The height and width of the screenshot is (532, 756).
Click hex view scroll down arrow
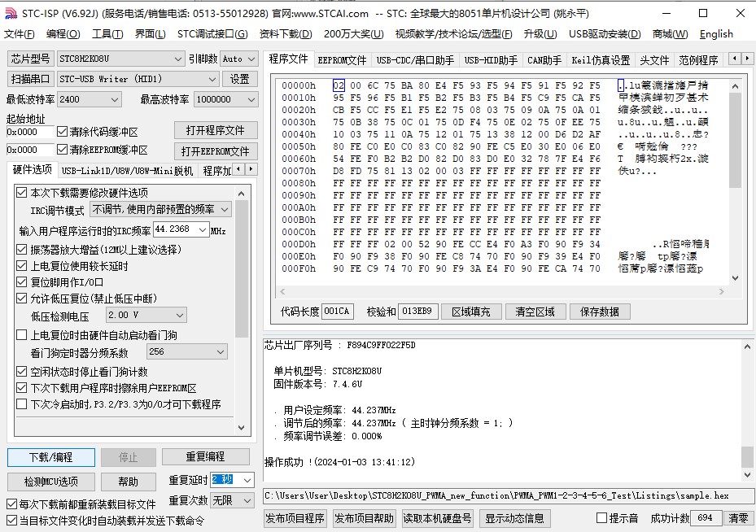coord(735,277)
